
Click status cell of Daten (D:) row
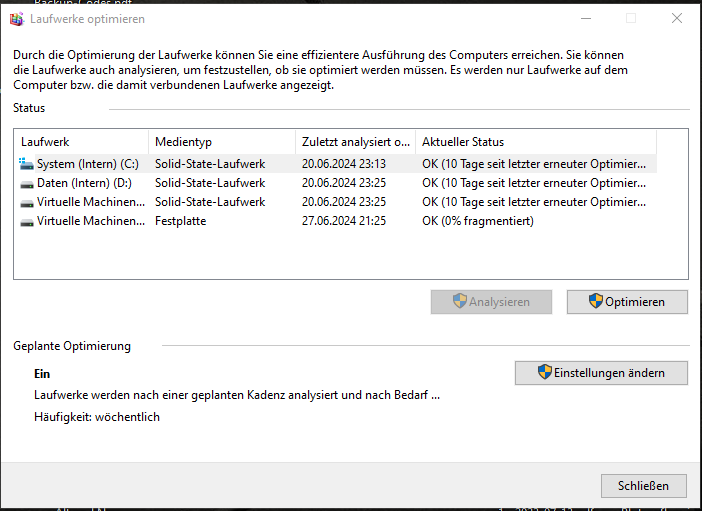[534, 183]
